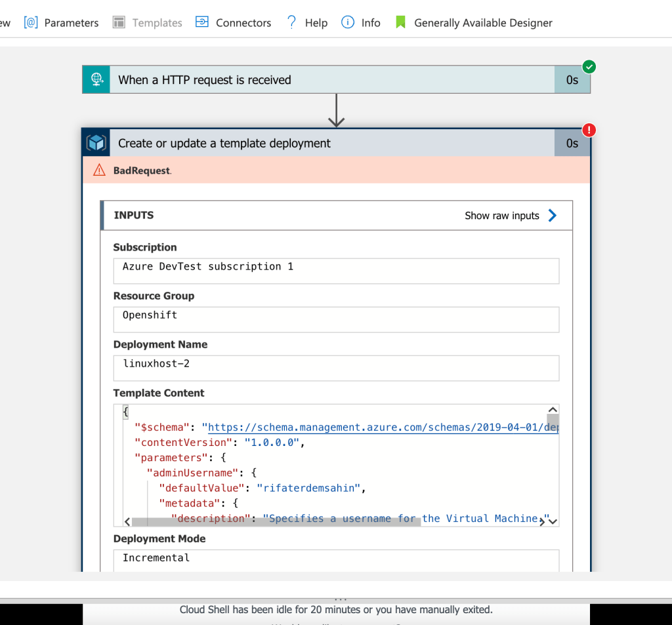
Task: Click the adminUsername key in template
Action: [192, 473]
